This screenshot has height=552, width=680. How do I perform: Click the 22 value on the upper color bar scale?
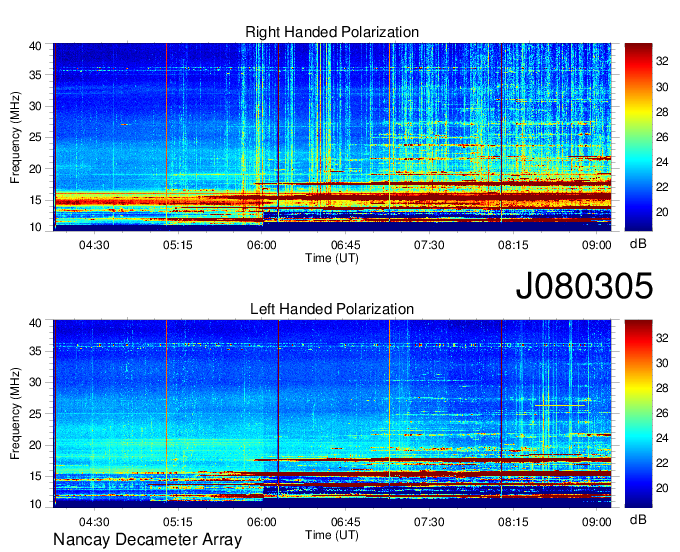[662, 187]
